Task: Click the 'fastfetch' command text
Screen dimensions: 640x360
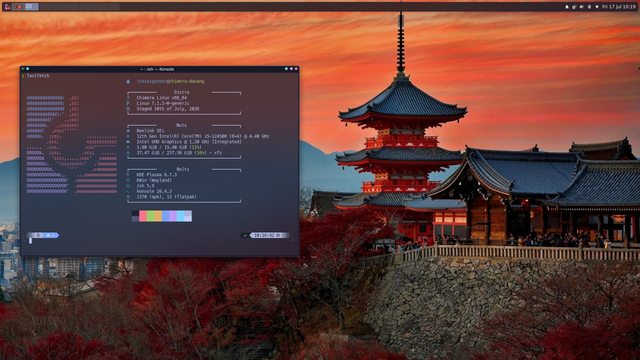Action: pos(38,76)
